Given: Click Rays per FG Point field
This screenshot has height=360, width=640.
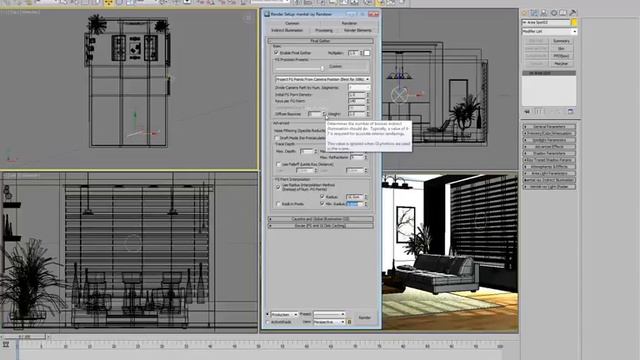Looking at the screenshot, I should 357,101.
